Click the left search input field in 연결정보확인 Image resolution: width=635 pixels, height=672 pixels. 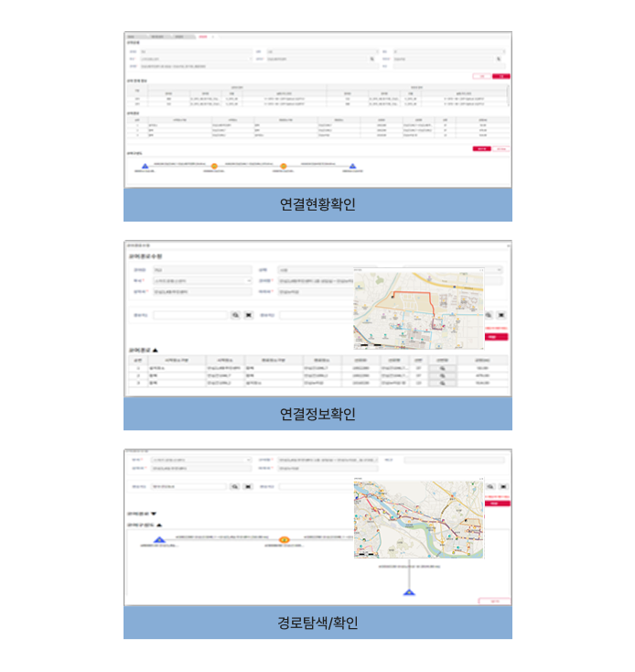pyautogui.click(x=190, y=314)
